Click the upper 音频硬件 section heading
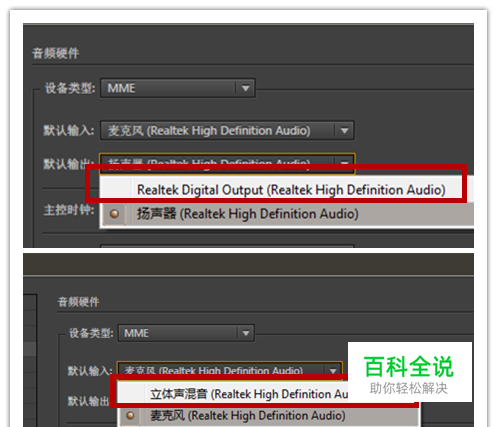 [x=56, y=53]
